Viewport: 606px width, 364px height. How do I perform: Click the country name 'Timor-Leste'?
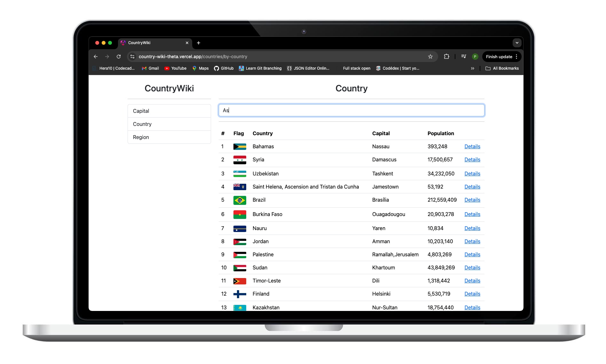[267, 281]
